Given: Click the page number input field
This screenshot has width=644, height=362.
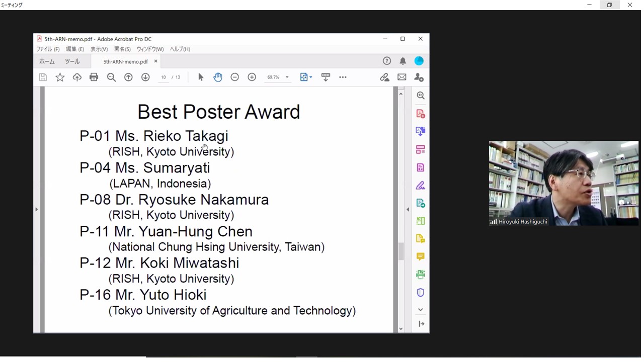Looking at the screenshot, I should 164,77.
